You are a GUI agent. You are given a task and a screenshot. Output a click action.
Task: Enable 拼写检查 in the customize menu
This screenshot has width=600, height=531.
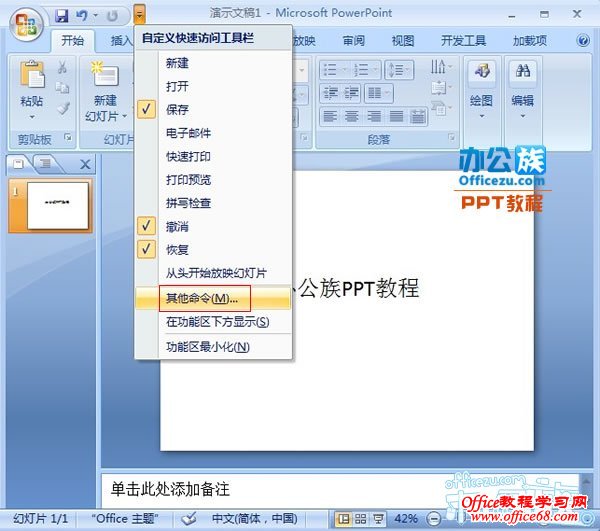coord(213,203)
